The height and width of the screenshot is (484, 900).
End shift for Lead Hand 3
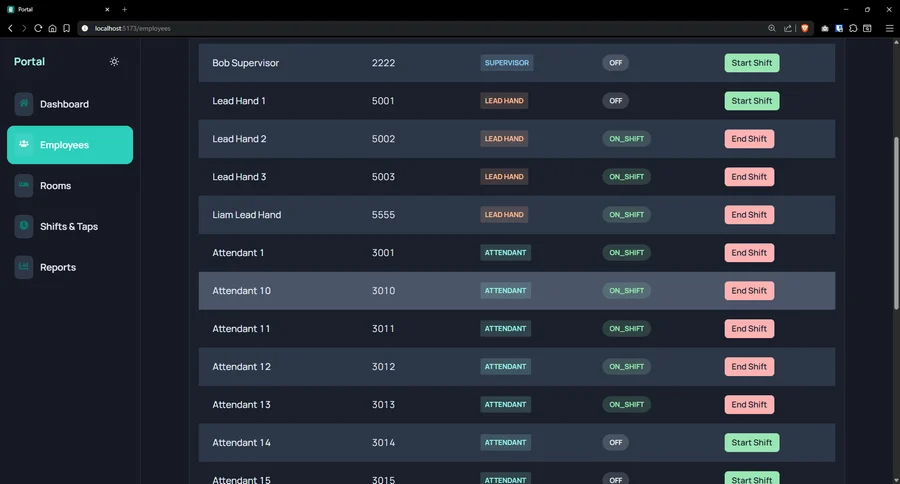[749, 176]
